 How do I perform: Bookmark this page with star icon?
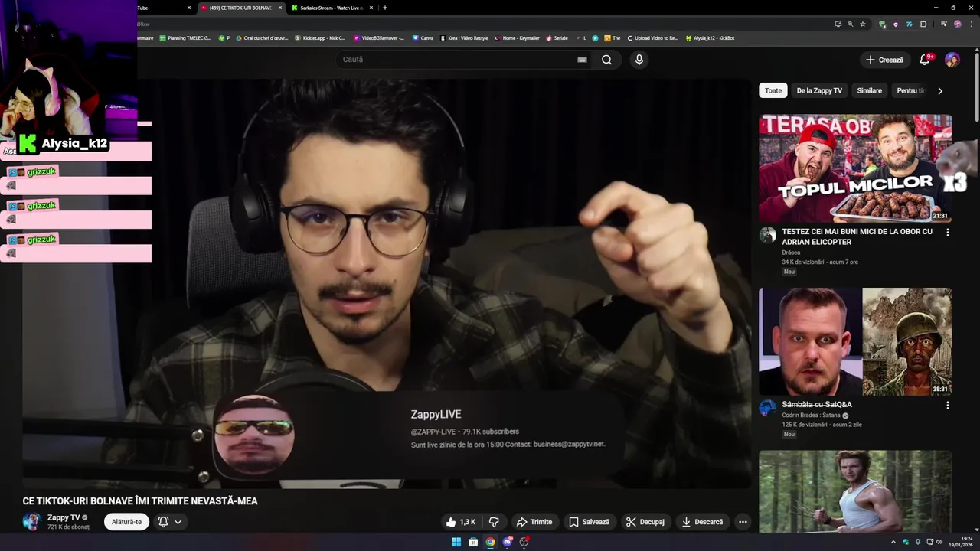863,24
